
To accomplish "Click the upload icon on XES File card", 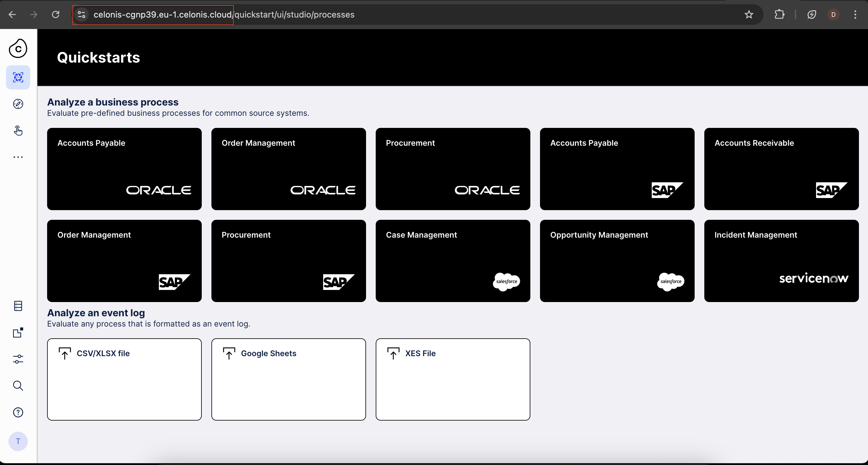I will (393, 353).
